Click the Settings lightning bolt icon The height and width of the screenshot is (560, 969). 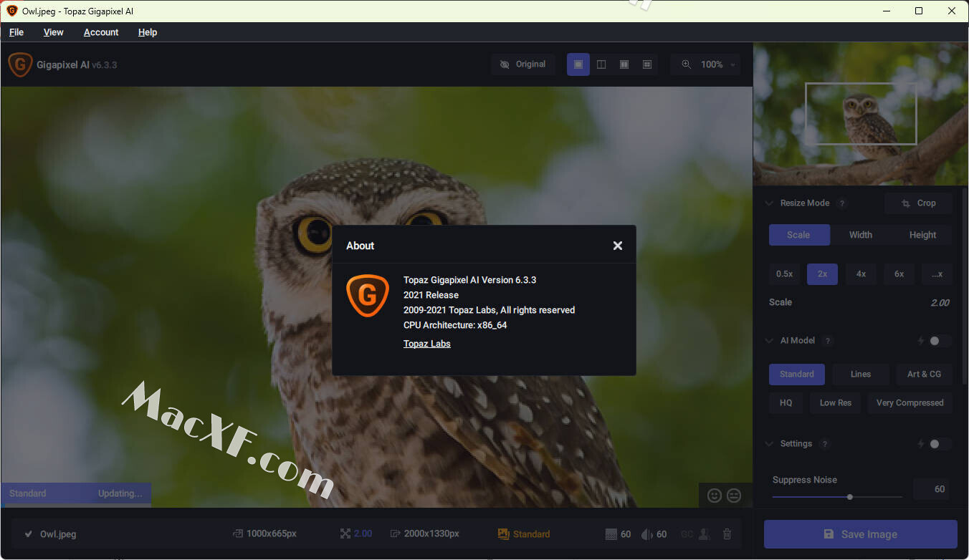coord(921,444)
